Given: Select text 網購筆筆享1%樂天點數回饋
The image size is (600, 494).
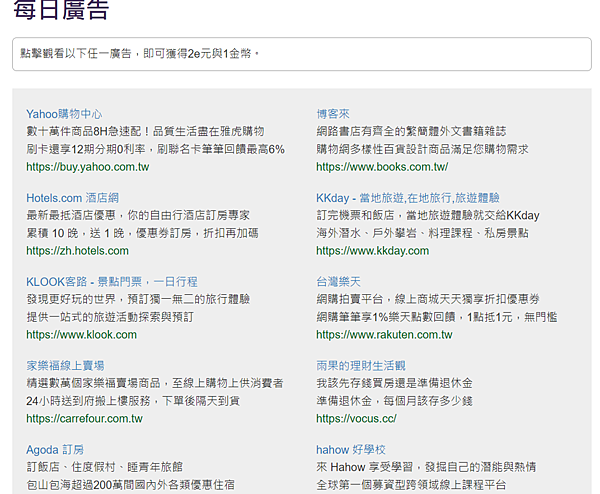Looking at the screenshot, I should pyautogui.click(x=386, y=317).
